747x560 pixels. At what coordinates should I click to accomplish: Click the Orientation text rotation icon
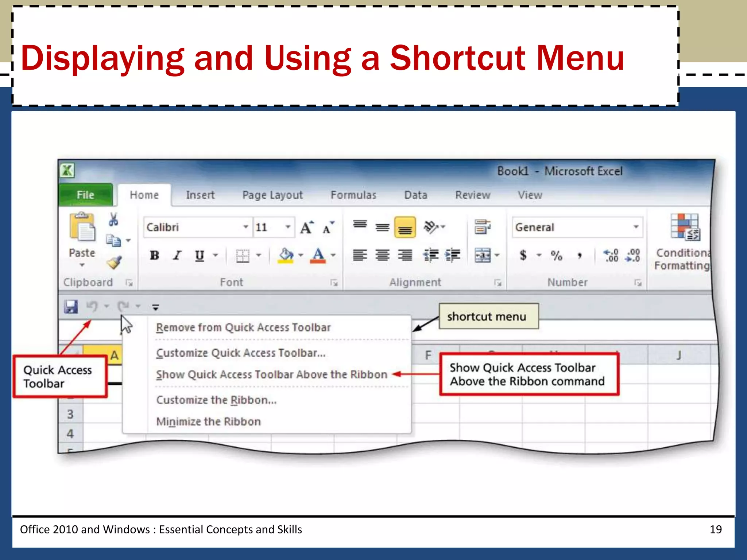[x=431, y=227]
